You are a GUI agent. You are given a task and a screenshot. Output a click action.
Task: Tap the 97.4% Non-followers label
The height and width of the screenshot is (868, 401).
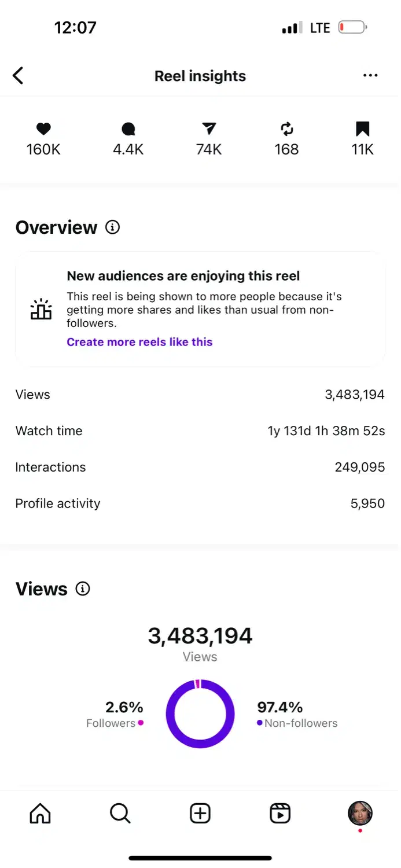pos(296,715)
